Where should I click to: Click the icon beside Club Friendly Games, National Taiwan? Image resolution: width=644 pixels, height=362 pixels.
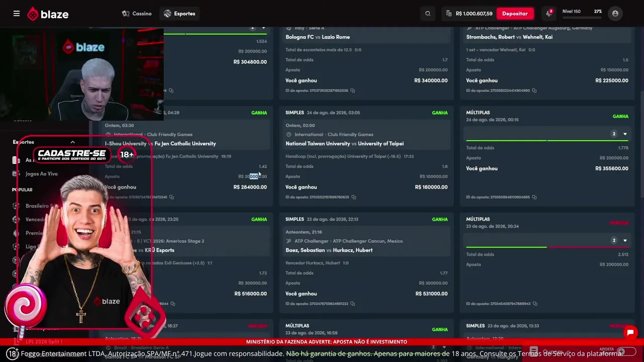tap(289, 135)
